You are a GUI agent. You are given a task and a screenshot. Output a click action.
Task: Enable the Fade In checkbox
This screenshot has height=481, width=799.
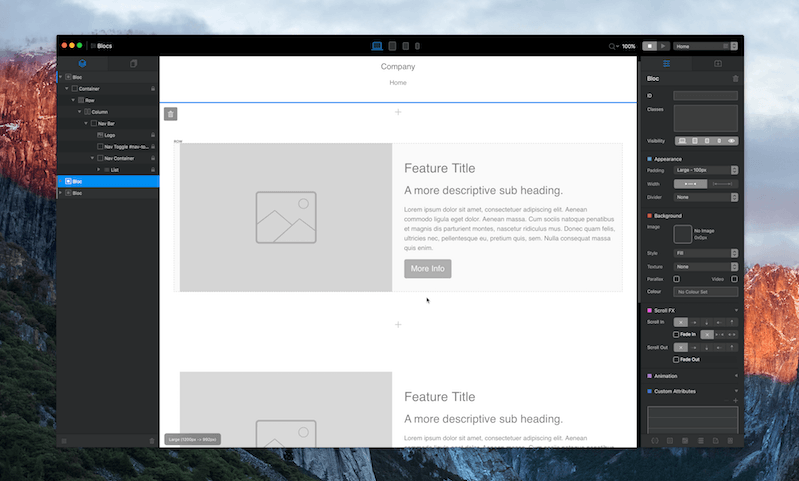tap(676, 334)
